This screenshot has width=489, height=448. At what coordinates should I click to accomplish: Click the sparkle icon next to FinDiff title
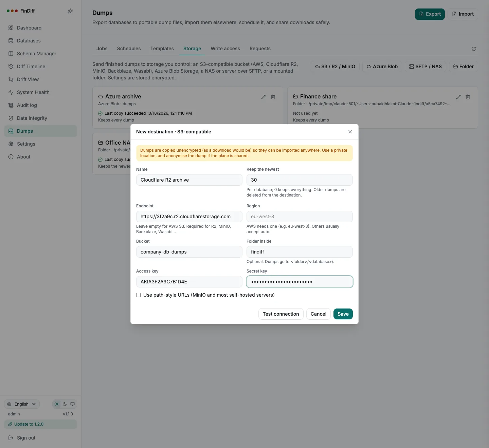coord(70,11)
